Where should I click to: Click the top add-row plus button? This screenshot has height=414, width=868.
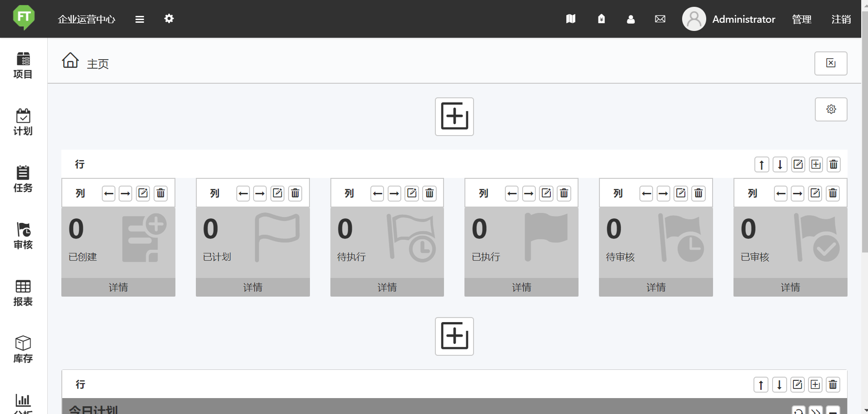(x=454, y=116)
